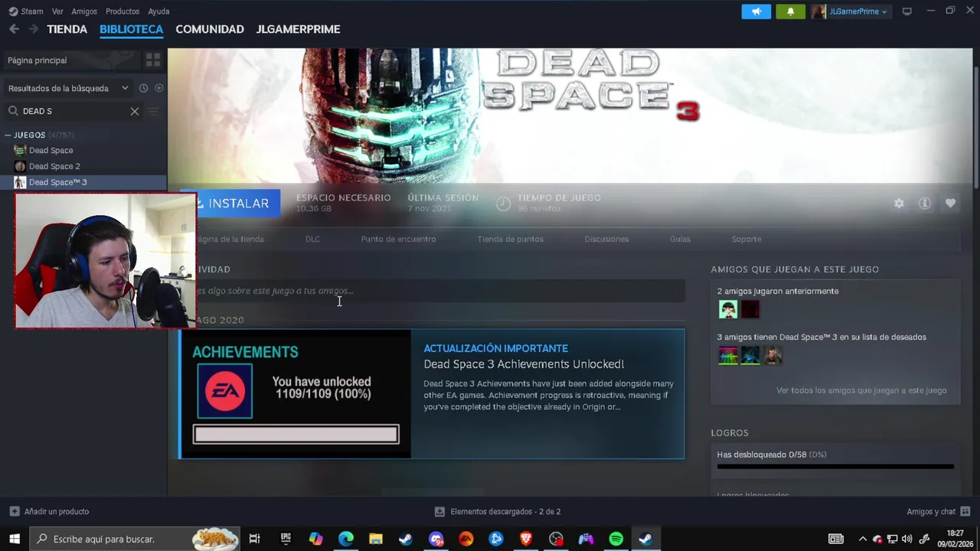Click the Big Picture display icon
The image size is (980, 551).
907,11
